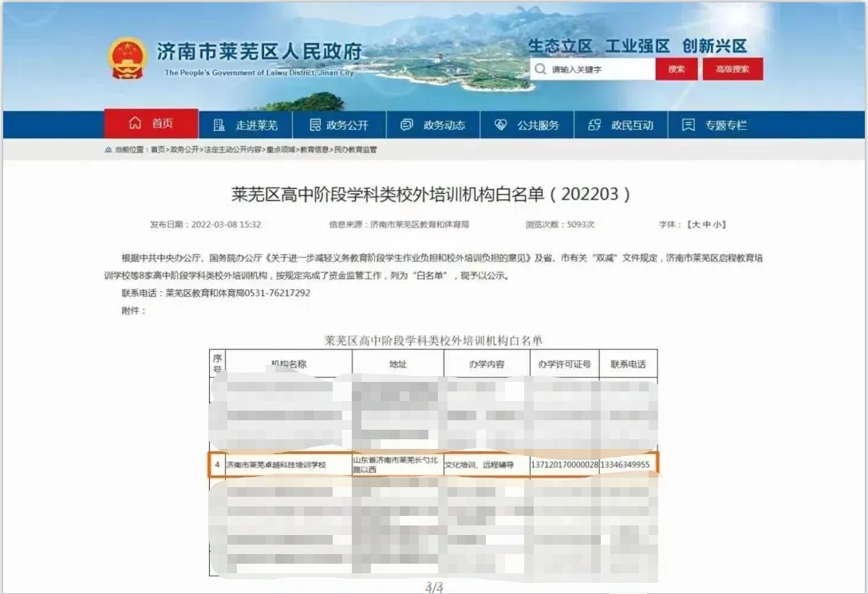868x594 pixels.
Task: Click the 法定主动公开内容 breadcrumb link
Action: (x=232, y=150)
